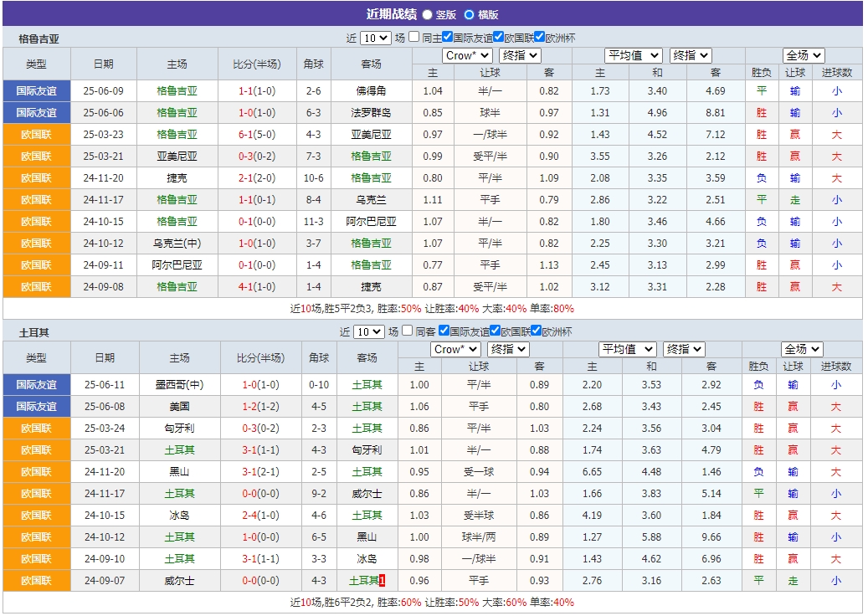
Task: Open the 全场 dropdown in the 土耳其 section
Action: [x=801, y=350]
